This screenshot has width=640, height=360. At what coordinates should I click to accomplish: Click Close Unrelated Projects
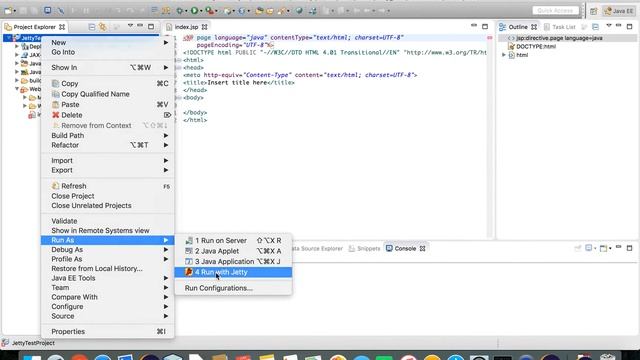pyautogui.click(x=108, y=206)
